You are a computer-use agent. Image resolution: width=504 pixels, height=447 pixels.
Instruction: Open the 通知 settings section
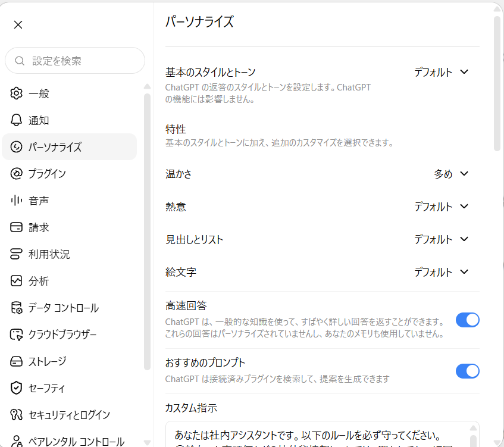pyautogui.click(x=69, y=120)
